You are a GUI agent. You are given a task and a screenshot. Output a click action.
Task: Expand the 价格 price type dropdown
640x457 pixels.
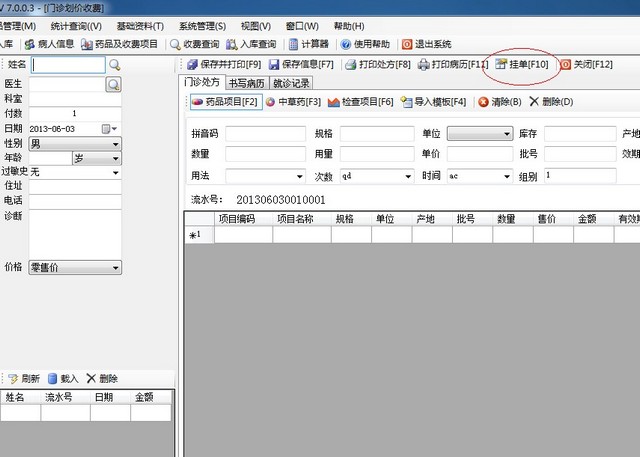pos(116,268)
